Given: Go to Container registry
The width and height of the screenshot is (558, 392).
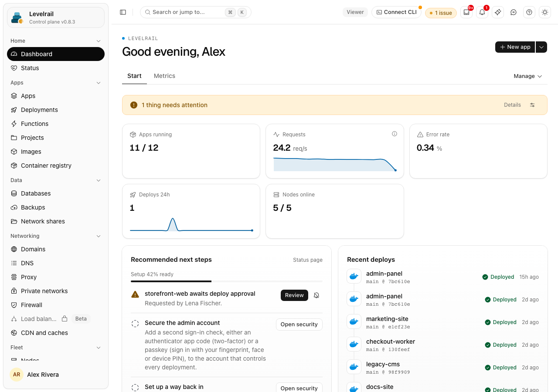Looking at the screenshot, I should coord(56,166).
